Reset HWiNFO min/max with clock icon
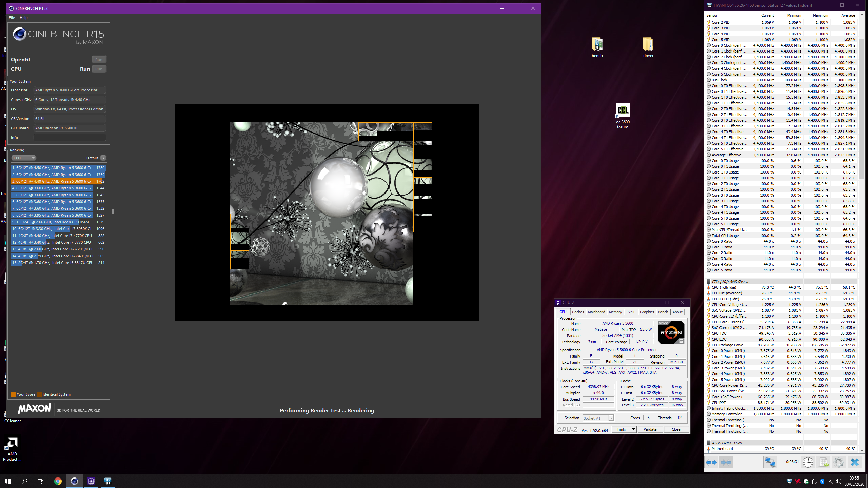 pyautogui.click(x=808, y=462)
